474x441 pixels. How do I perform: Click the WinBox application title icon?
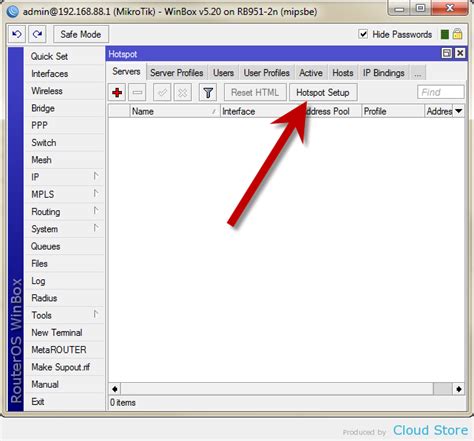pos(13,11)
